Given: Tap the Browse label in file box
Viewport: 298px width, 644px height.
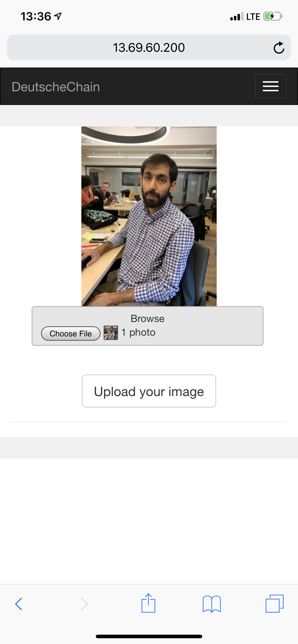Looking at the screenshot, I should pos(148,318).
